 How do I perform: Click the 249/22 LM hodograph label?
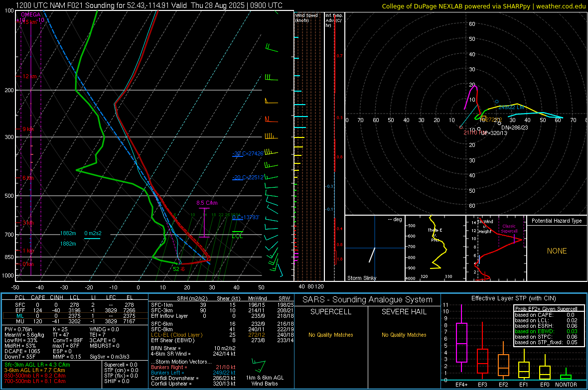click(511, 107)
